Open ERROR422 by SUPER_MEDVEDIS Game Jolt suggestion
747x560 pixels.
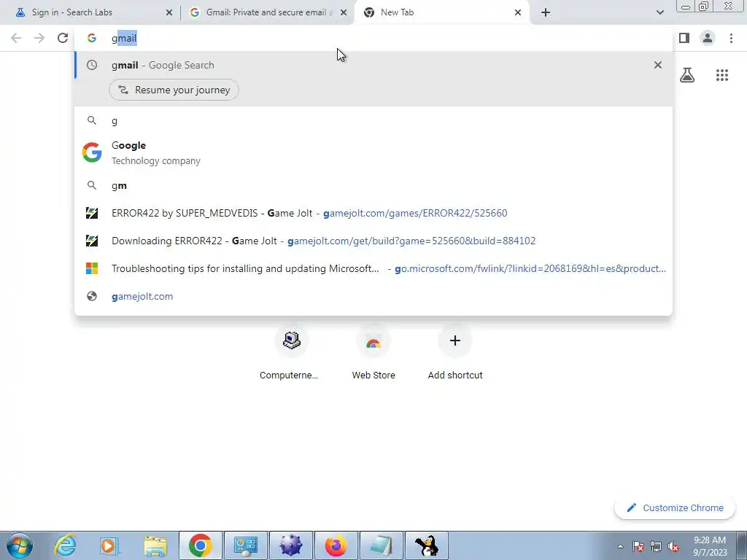click(x=373, y=214)
